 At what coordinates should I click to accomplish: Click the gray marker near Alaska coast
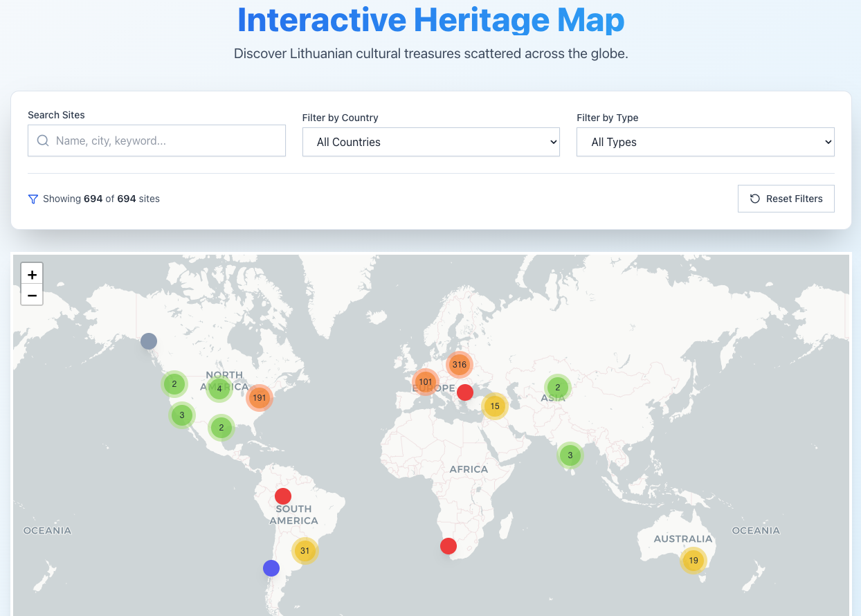tap(149, 341)
